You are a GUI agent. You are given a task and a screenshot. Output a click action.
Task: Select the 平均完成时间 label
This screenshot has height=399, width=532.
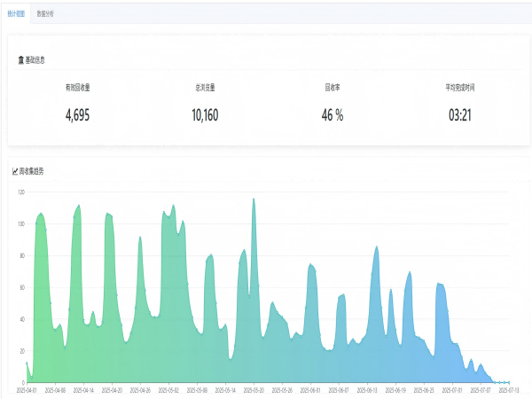pos(459,88)
